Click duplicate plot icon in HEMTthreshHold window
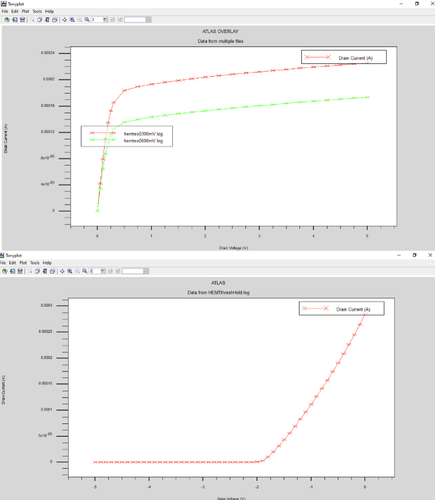435x500 pixels. click(37, 271)
